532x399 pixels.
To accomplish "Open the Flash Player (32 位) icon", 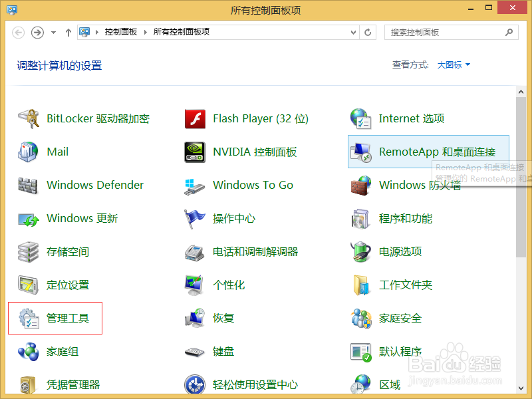I will pos(195,119).
